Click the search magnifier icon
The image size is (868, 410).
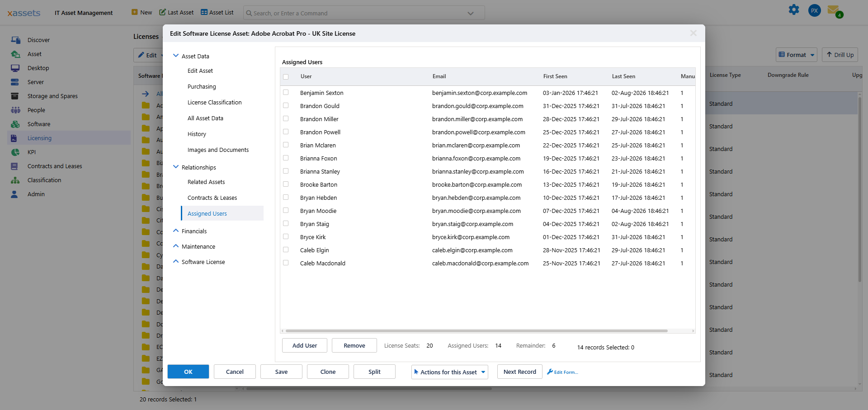249,13
